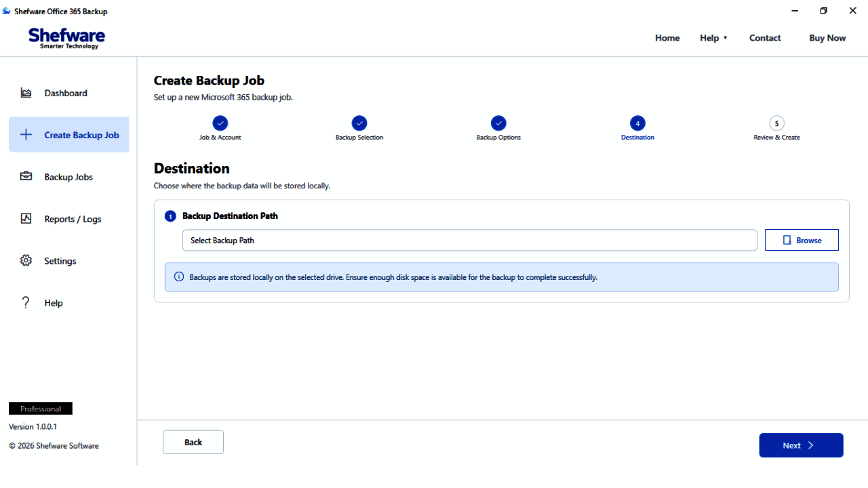The height and width of the screenshot is (488, 868).
Task: Click the Help question mark icon in sidebar
Action: point(26,302)
